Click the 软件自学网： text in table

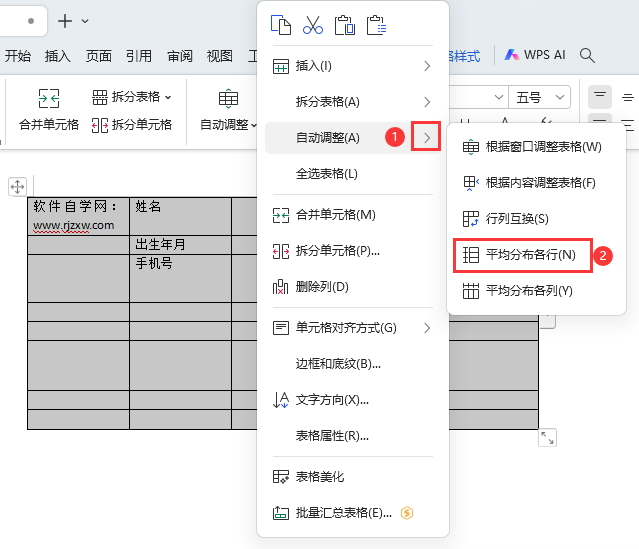coord(75,206)
